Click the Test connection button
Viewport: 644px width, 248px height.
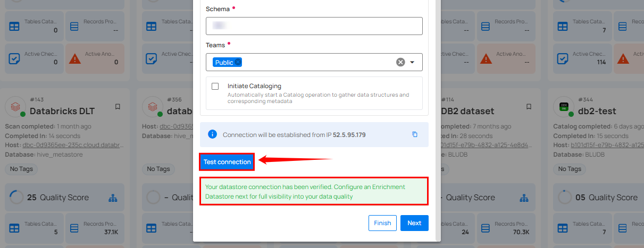click(x=227, y=162)
